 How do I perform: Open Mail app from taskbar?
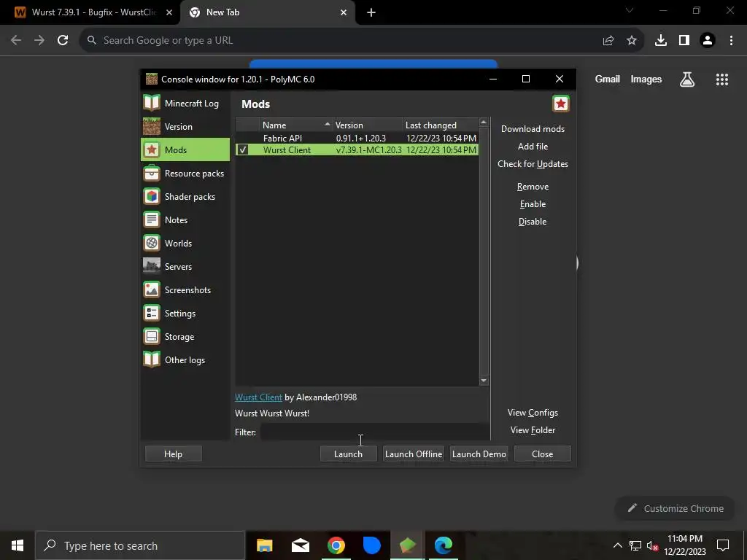300,545
